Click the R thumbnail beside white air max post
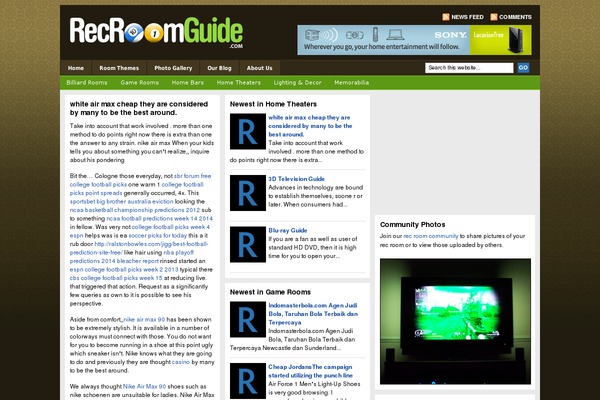Image resolution: width=600 pixels, height=400 pixels. [248, 131]
